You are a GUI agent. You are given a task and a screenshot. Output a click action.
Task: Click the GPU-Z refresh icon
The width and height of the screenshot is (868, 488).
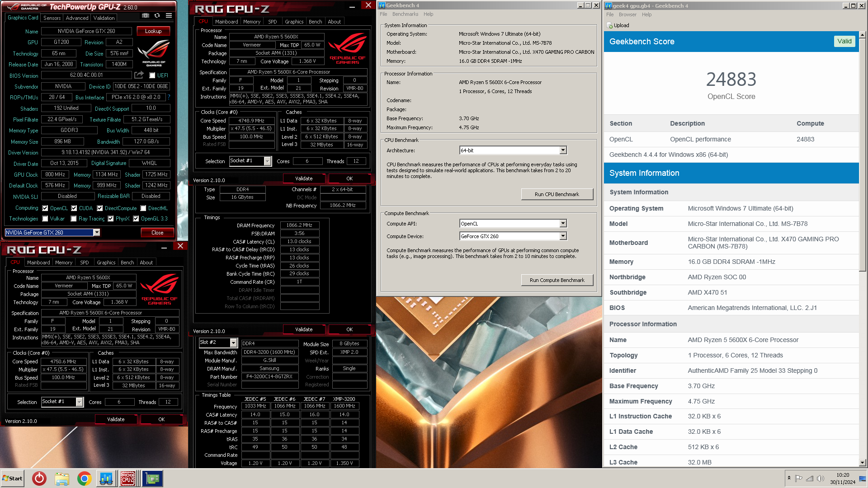tap(157, 15)
